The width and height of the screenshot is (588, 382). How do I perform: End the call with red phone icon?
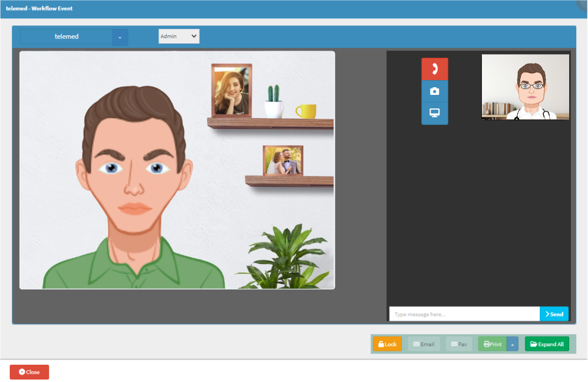pos(435,68)
